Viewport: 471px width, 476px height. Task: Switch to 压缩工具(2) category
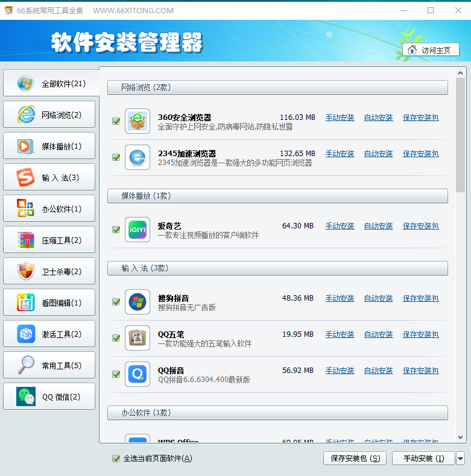pos(49,240)
